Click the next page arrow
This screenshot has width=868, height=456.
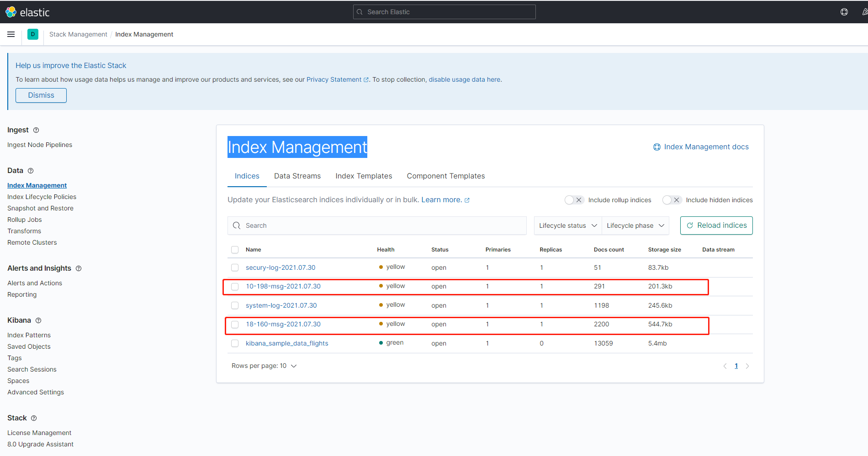tap(747, 366)
